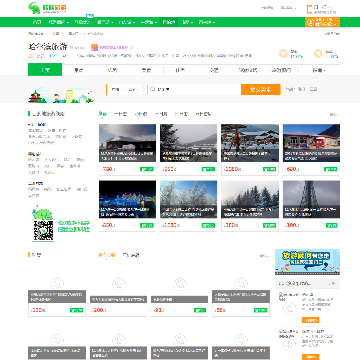Open the departure dropdown in the search bar
The height and width of the screenshot is (360, 360).
pyautogui.click(x=124, y=89)
